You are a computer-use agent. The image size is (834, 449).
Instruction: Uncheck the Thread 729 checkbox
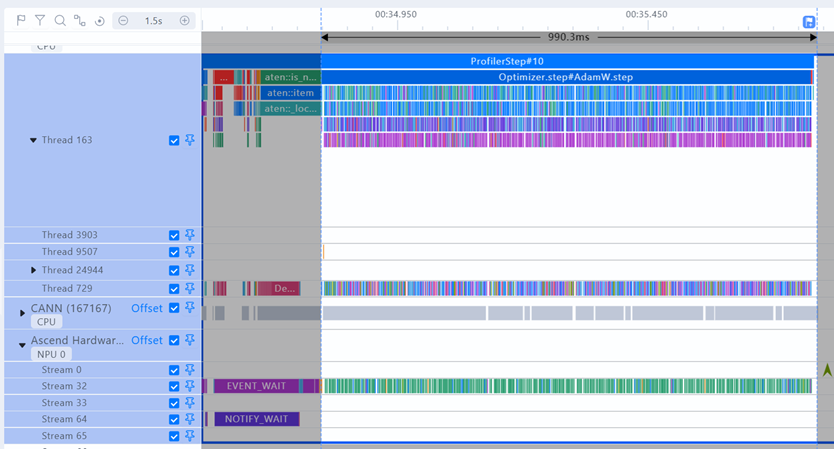coord(174,288)
